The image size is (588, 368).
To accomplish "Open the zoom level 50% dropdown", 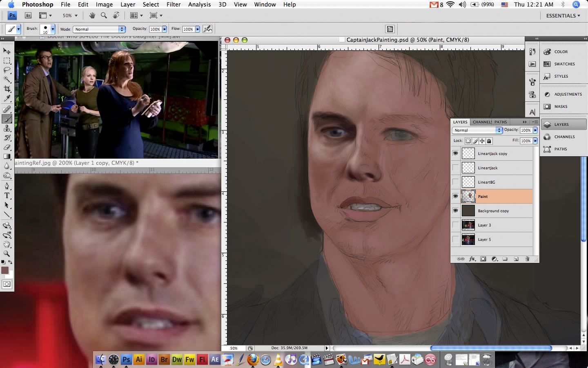I will pyautogui.click(x=70, y=16).
